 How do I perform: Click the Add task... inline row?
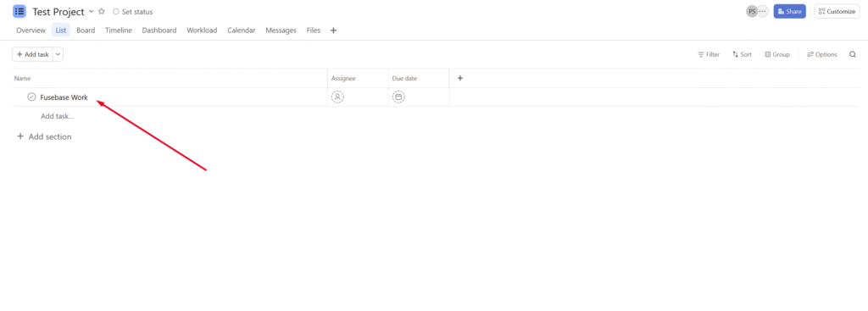pos(57,116)
